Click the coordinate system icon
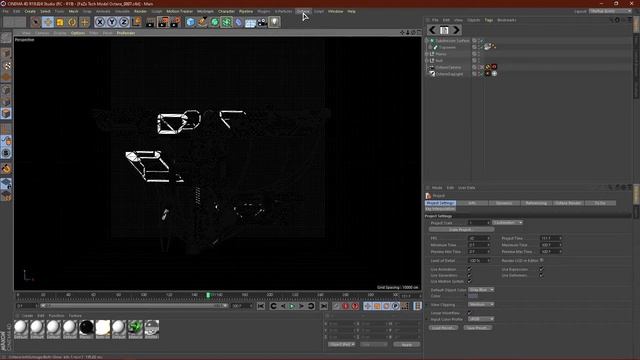Viewport: 640px width, 360px height. pyautogui.click(x=137, y=22)
